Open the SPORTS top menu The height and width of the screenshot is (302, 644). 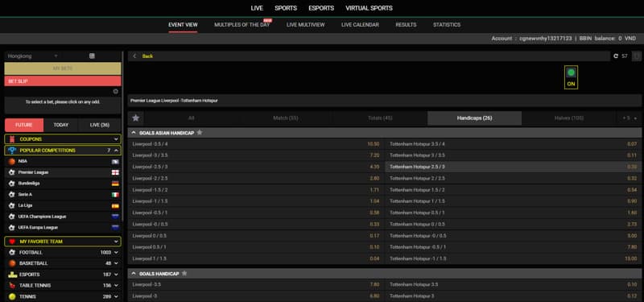pos(286,8)
